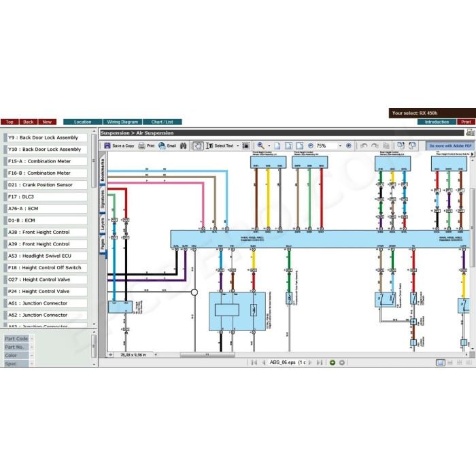Select A62 : Junction Connector
The height and width of the screenshot is (476, 476).
click(x=46, y=315)
